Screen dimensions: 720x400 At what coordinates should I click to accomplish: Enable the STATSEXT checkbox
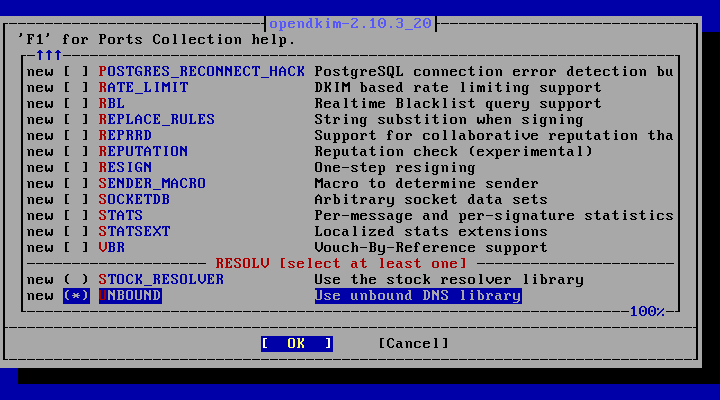click(x=76, y=231)
